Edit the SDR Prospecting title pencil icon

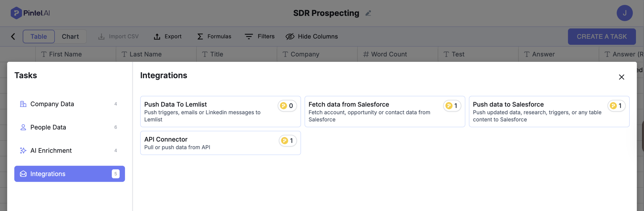pos(368,13)
